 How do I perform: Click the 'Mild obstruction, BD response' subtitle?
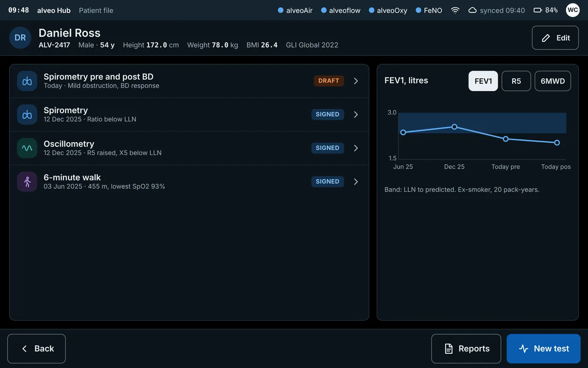click(113, 86)
